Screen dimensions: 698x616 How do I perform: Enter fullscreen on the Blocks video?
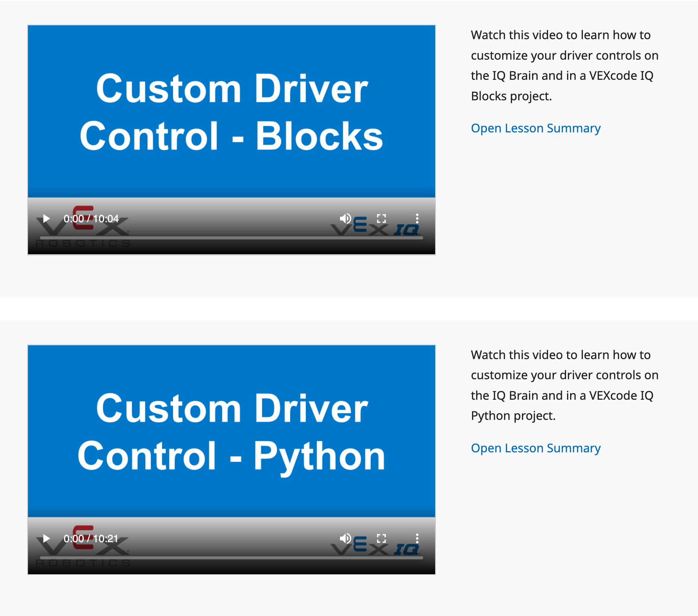coord(381,218)
